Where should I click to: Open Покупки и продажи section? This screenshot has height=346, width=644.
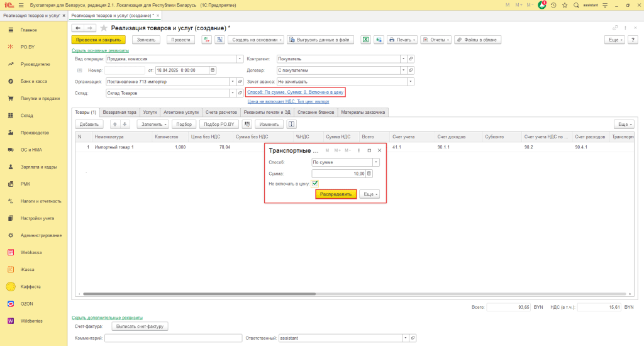pos(34,99)
